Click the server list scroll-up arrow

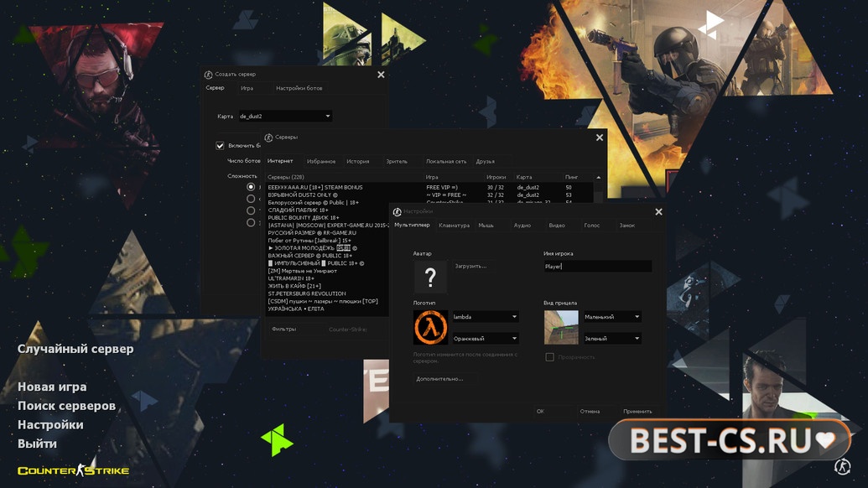(599, 177)
